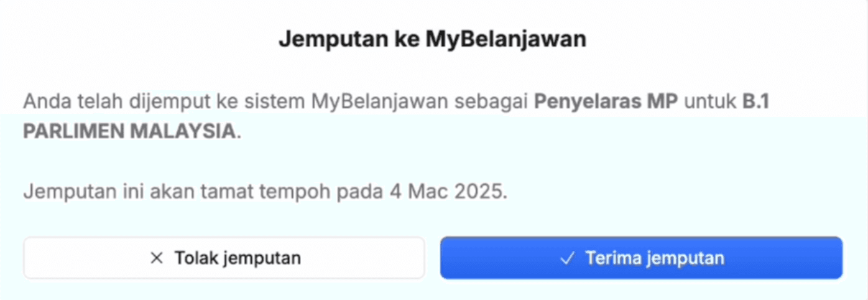The image size is (868, 300).
Task: Click the bold B.1 code text
Action: tap(755, 101)
